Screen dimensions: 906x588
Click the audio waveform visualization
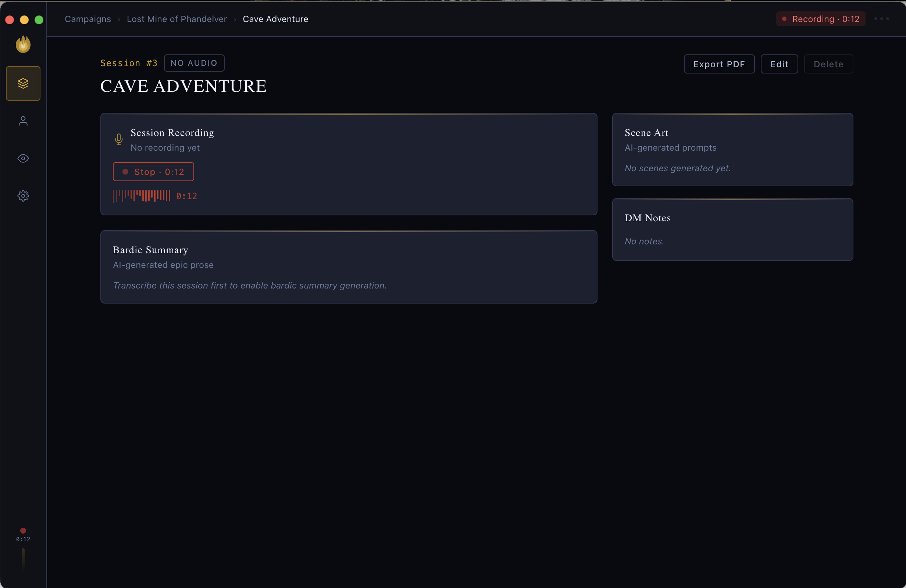tap(141, 196)
